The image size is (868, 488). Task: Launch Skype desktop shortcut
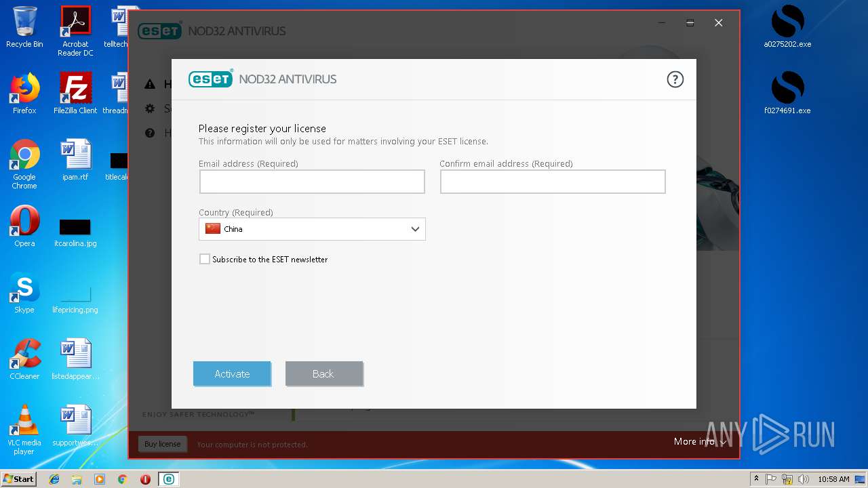[24, 293]
